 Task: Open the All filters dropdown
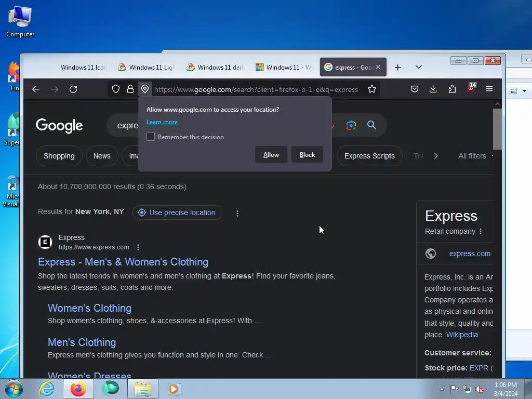475,156
